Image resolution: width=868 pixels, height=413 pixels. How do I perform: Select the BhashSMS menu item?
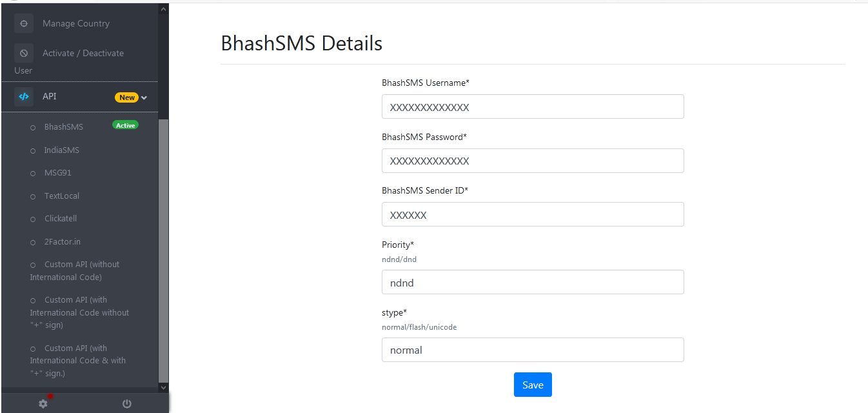[x=63, y=127]
